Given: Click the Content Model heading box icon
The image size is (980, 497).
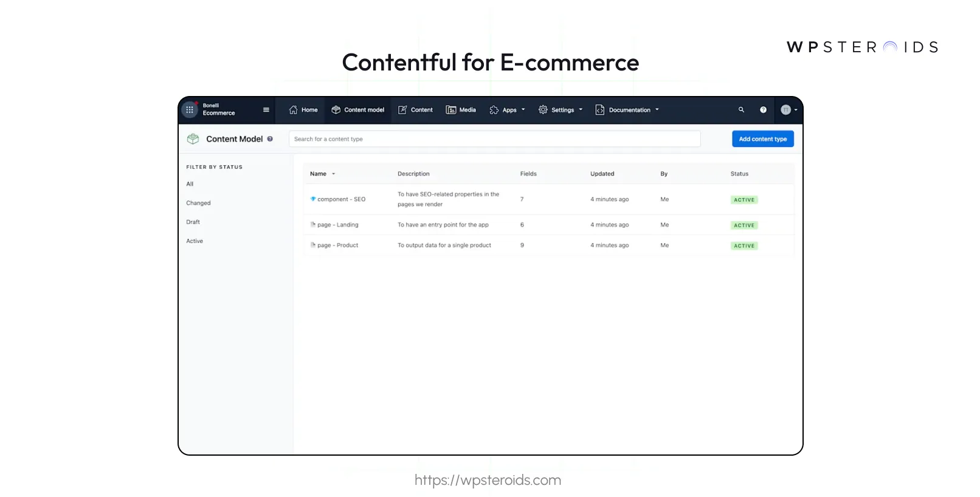Looking at the screenshot, I should [193, 139].
